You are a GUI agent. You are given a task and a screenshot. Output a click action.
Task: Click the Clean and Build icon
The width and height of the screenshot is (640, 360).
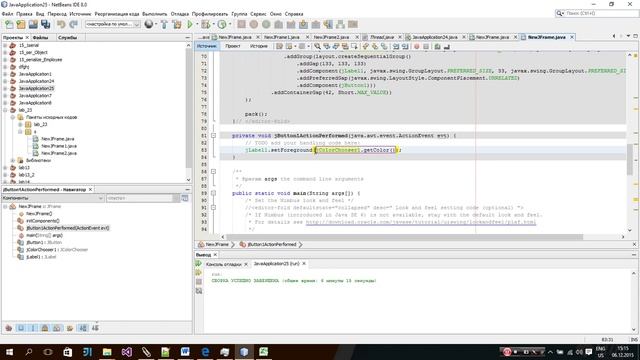[177, 24]
